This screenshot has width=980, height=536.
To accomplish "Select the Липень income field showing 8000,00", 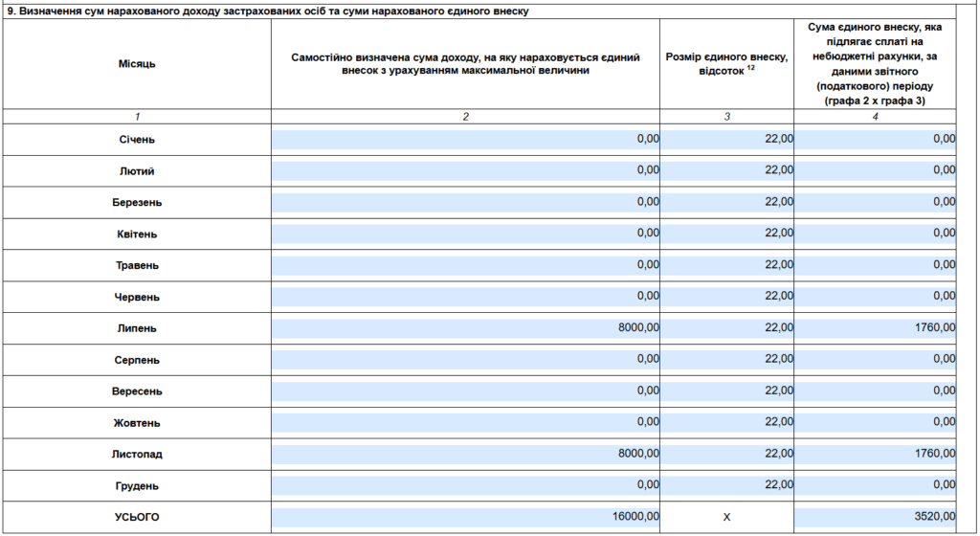I will click(465, 327).
